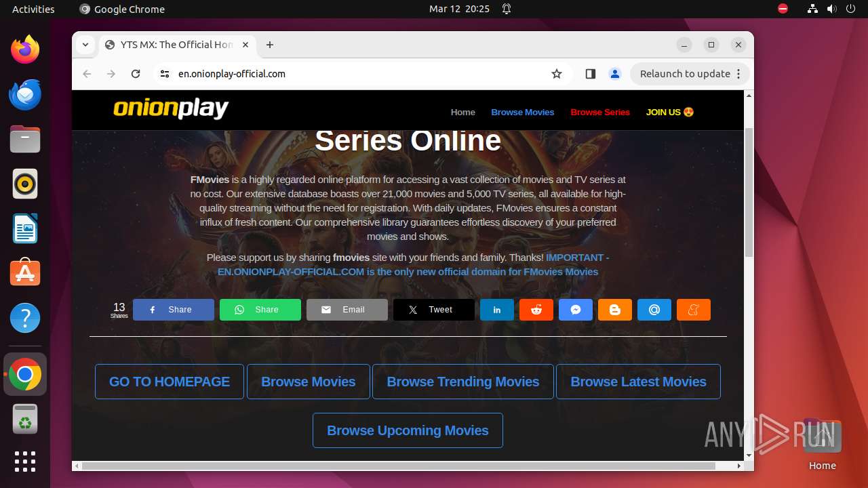Bookmark this tab with the star icon
868x488 pixels.
[x=557, y=74]
